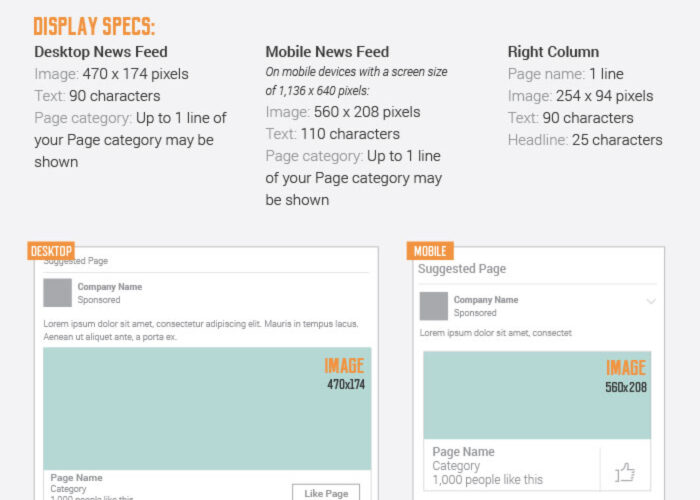This screenshot has width=700, height=500.
Task: Click the Like Page button in desktop ad
Action: coord(326,493)
